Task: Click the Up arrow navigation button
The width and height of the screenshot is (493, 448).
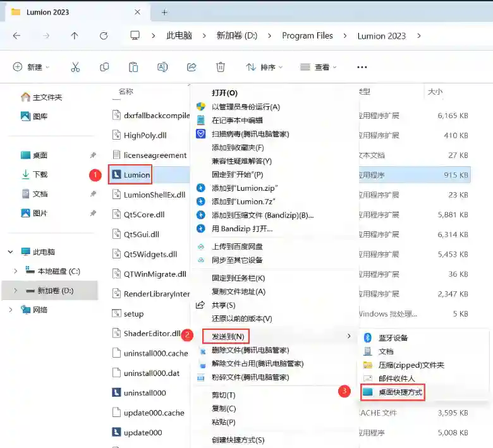Action: pos(75,36)
